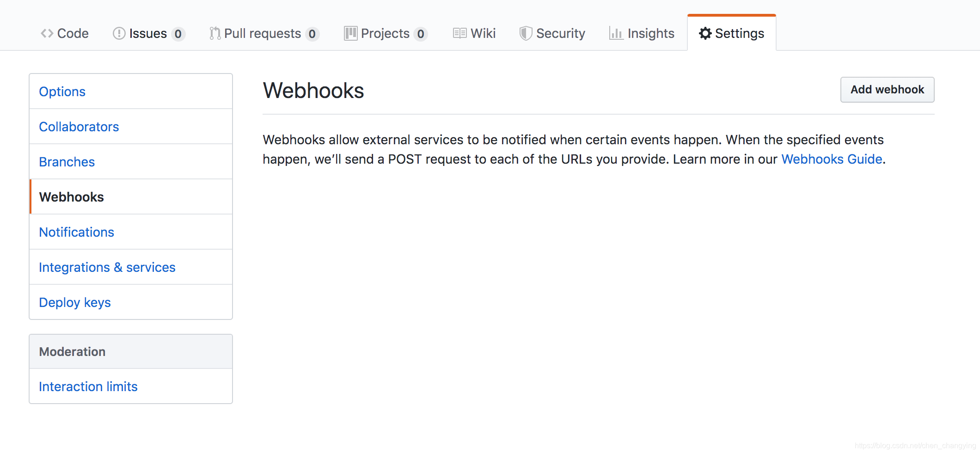Screen dimensions: 980x454
Task: Click the Projects board icon
Action: pos(350,33)
